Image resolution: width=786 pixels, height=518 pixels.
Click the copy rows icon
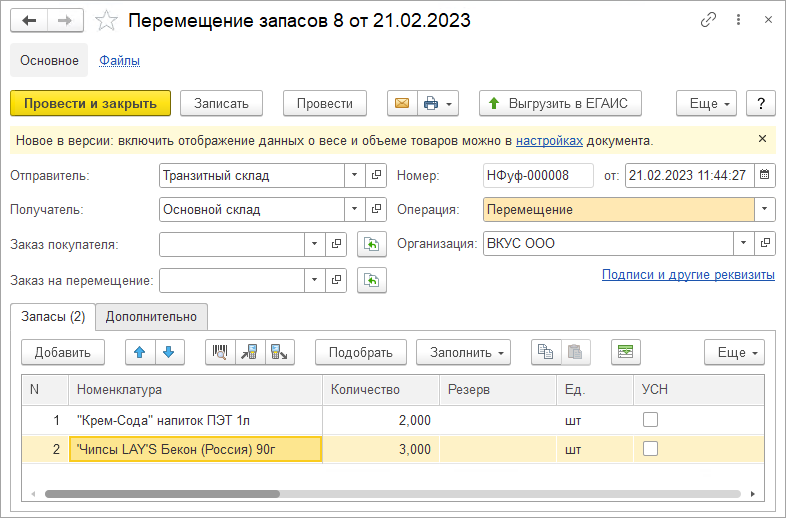[x=545, y=352]
